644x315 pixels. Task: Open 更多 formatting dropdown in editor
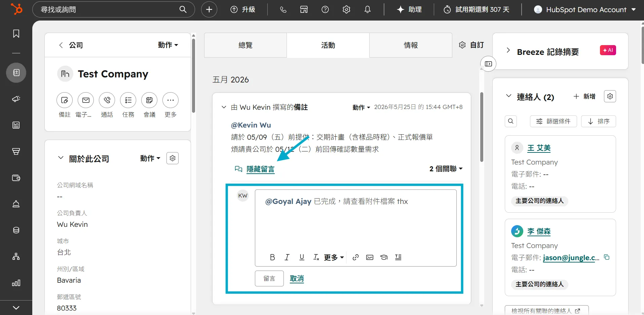coord(334,257)
